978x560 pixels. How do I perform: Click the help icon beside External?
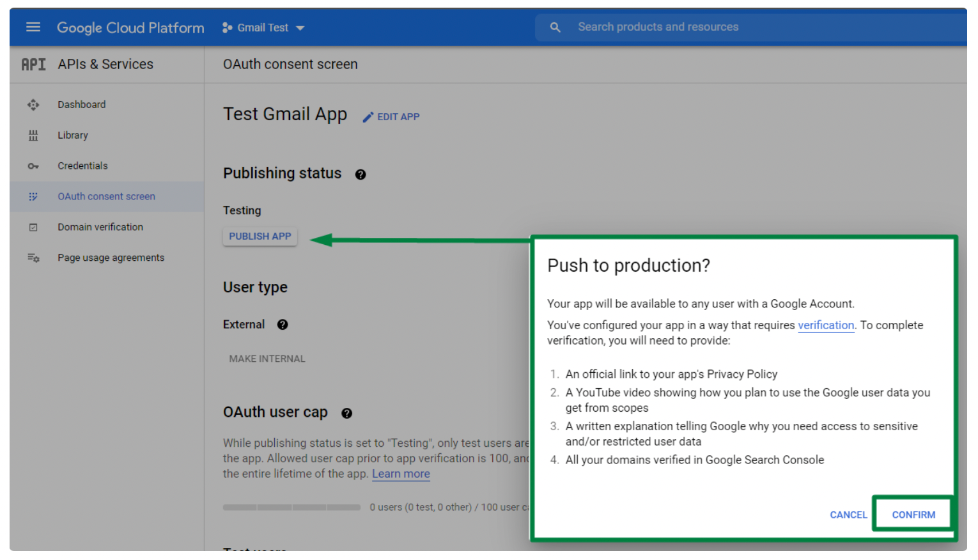[x=283, y=325]
